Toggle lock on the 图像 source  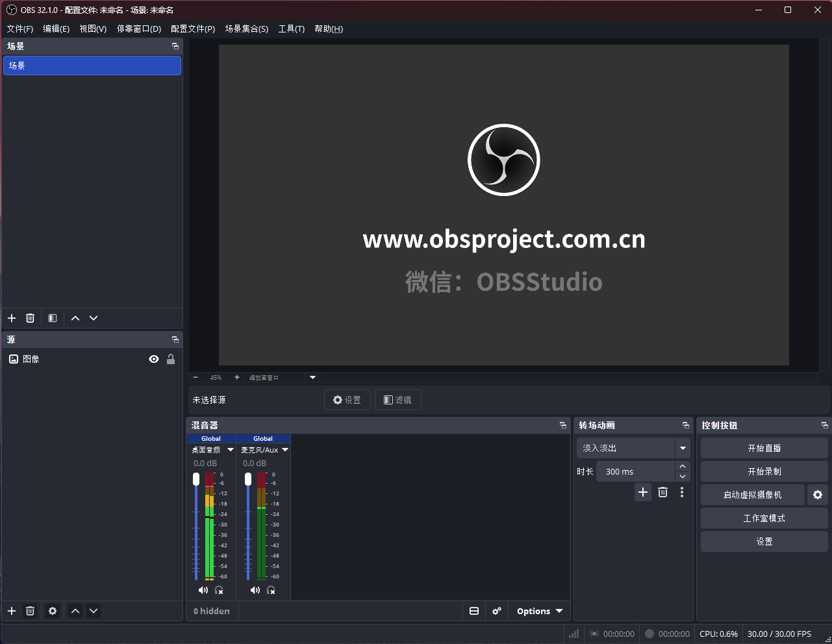(x=171, y=359)
